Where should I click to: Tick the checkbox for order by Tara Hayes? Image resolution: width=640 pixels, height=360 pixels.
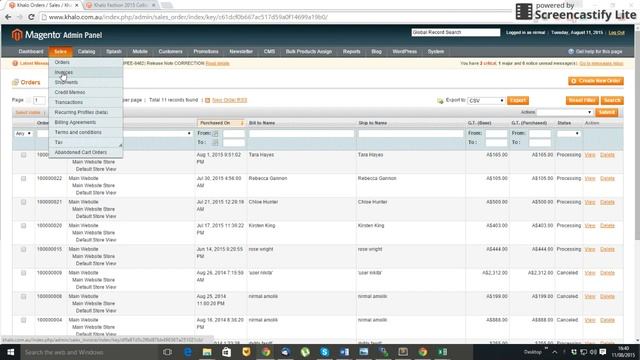(24, 155)
